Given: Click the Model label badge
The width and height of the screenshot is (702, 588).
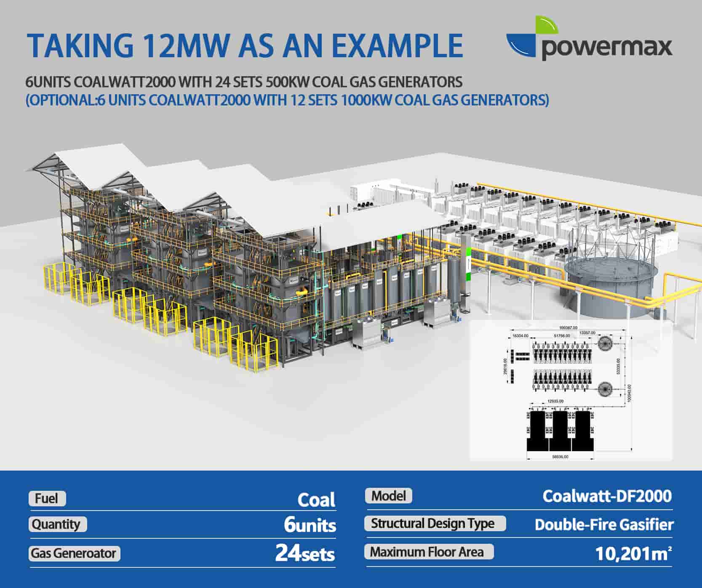Looking at the screenshot, I should click(388, 495).
